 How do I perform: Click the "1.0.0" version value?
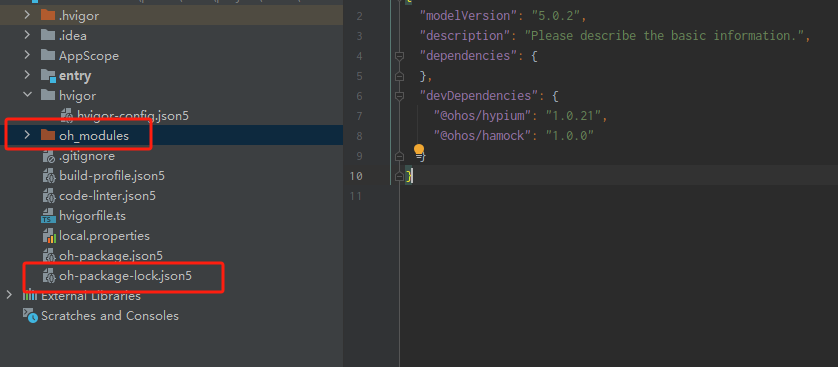(570, 136)
